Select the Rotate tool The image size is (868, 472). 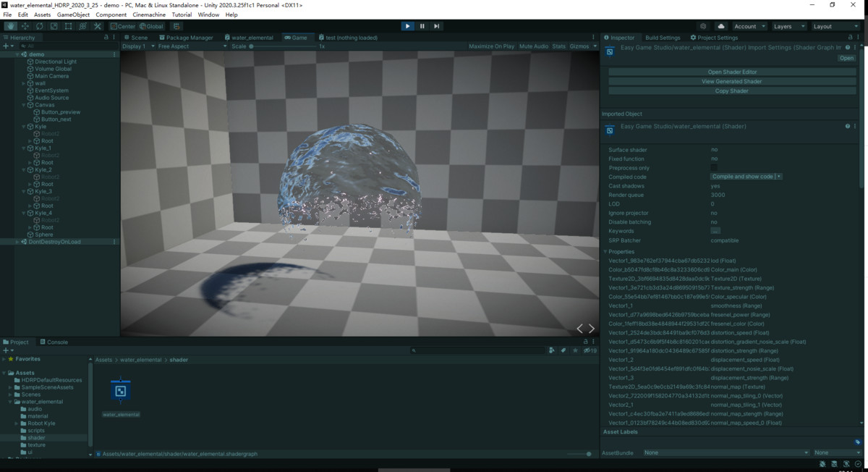coord(39,26)
